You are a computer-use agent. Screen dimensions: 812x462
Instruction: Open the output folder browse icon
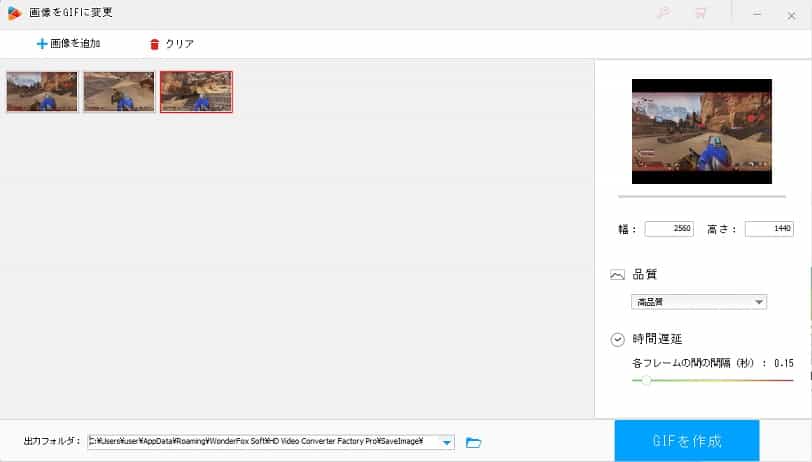pos(473,442)
